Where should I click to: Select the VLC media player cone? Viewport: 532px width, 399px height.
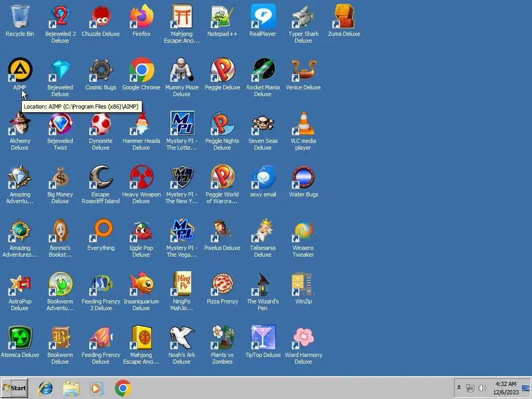303,124
